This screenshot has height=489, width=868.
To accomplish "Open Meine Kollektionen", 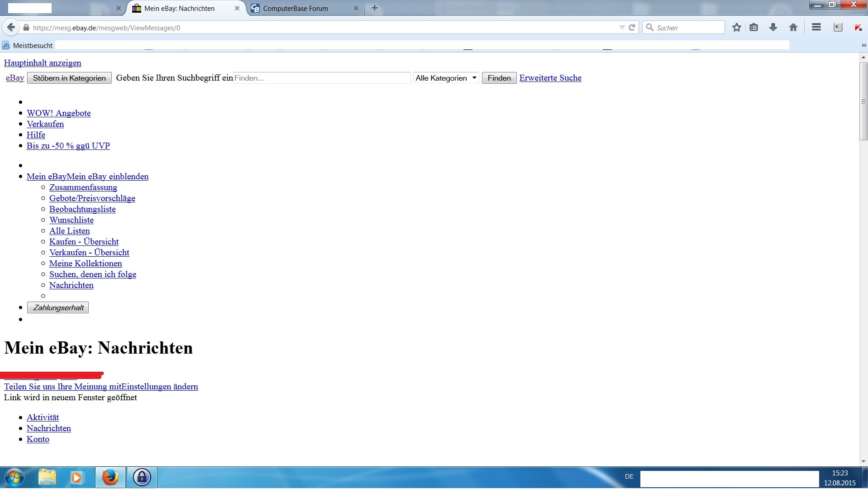I will pos(86,264).
